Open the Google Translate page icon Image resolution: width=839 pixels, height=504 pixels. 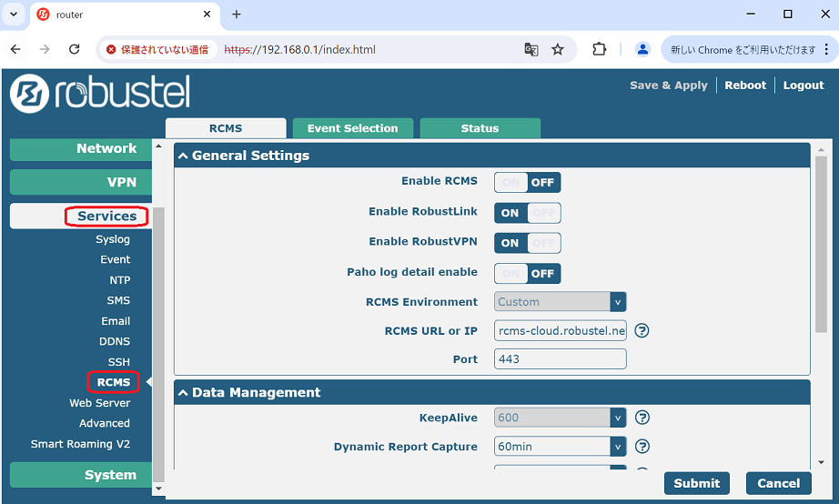pyautogui.click(x=531, y=50)
